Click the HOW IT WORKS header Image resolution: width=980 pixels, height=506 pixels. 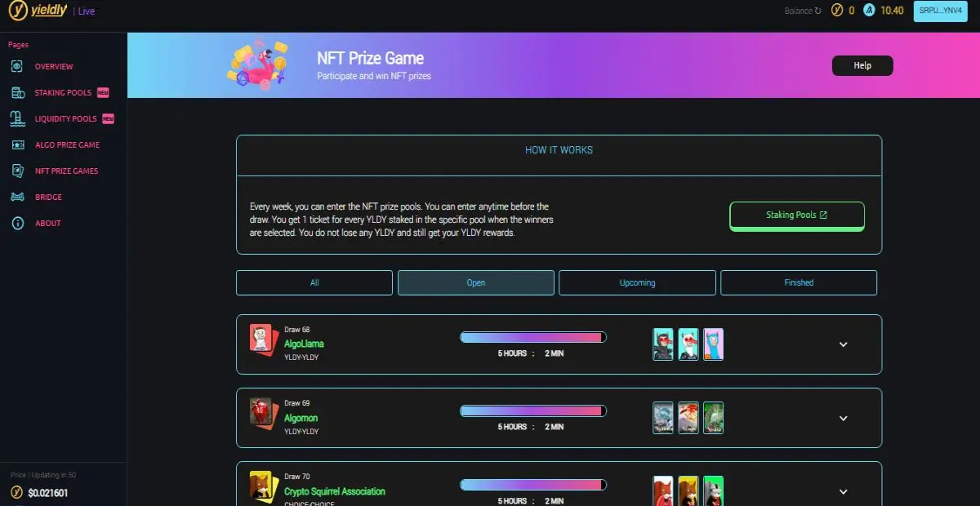tap(559, 150)
